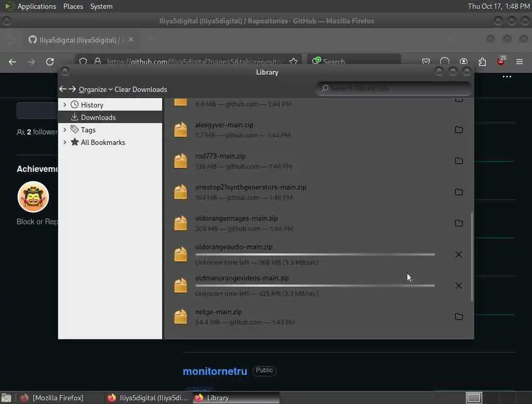
Task: Open Firefox account icon
Action: point(463,62)
